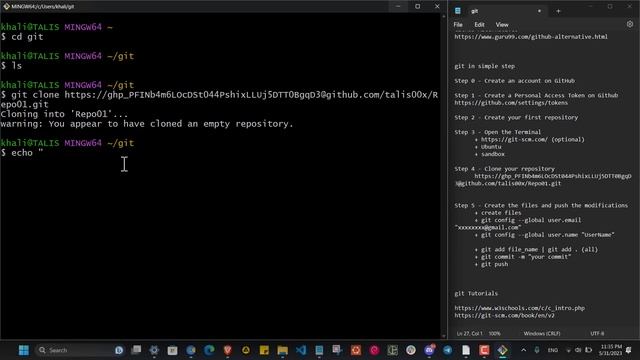The width and height of the screenshot is (640, 360).
Task: Open the zoom level 100% in Notepad status bar
Action: pos(494,333)
